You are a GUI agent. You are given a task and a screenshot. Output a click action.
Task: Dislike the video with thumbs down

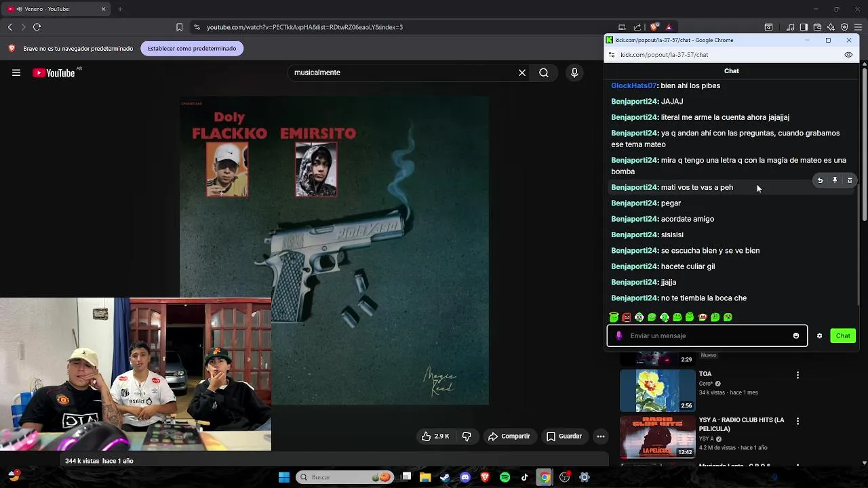(x=467, y=436)
